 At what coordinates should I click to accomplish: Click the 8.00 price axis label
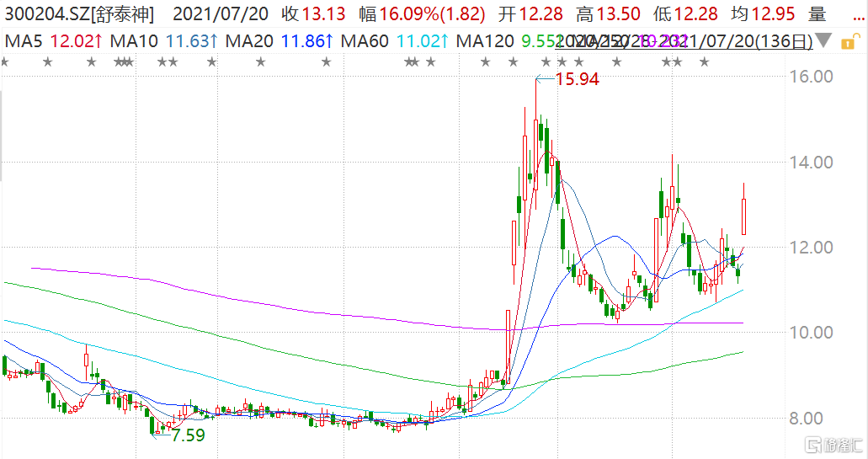pos(806,418)
